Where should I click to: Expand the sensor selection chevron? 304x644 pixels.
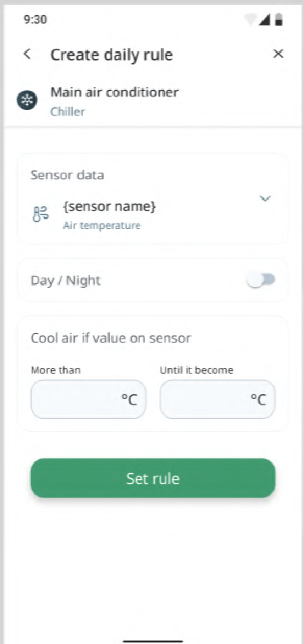pyautogui.click(x=265, y=199)
